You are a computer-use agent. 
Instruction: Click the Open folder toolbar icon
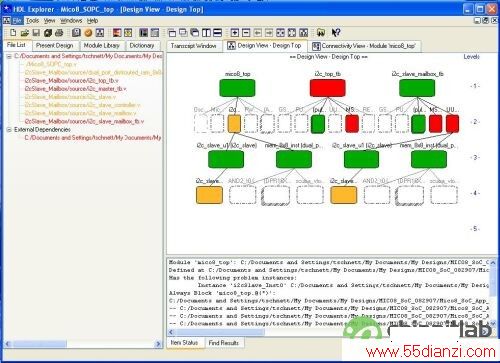[x=25, y=33]
